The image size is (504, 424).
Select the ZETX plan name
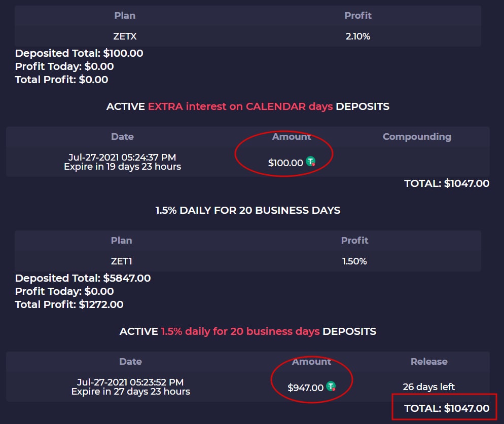pyautogui.click(x=125, y=36)
